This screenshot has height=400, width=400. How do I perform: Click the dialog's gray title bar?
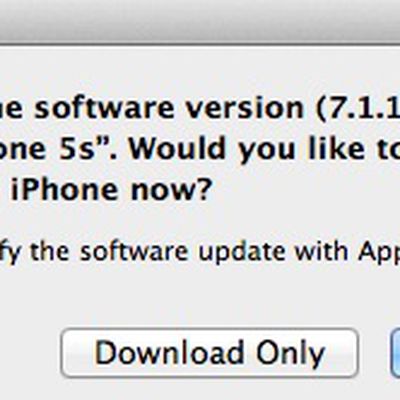[200, 22]
